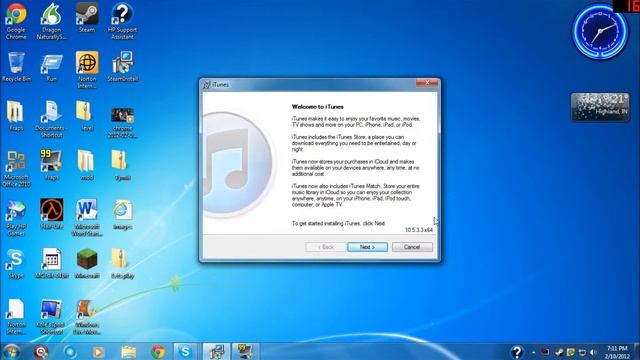Select the Fraps taskbar button

pyautogui.click(x=245, y=352)
